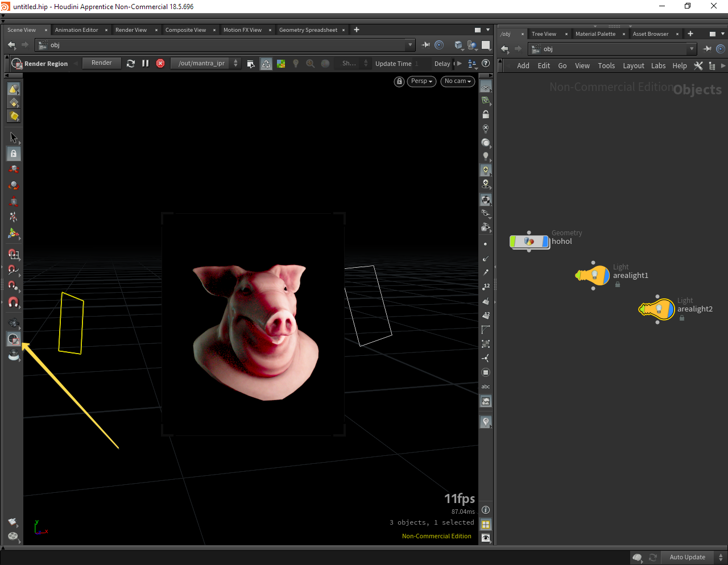Open the Layout menu in network editor
This screenshot has width=728, height=565.
click(633, 66)
